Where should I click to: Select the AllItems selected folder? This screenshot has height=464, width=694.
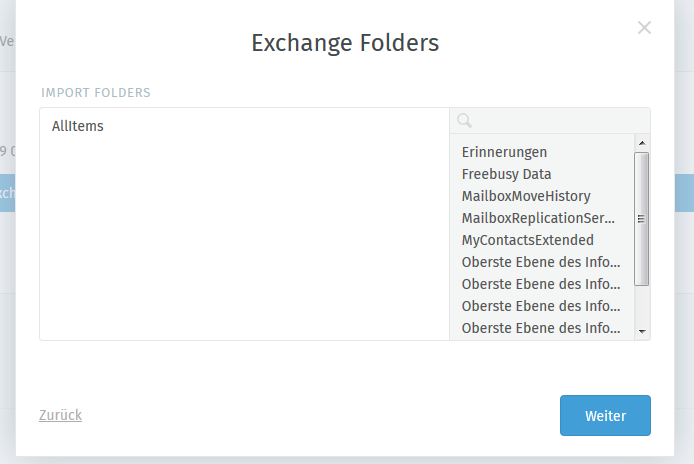(x=77, y=126)
